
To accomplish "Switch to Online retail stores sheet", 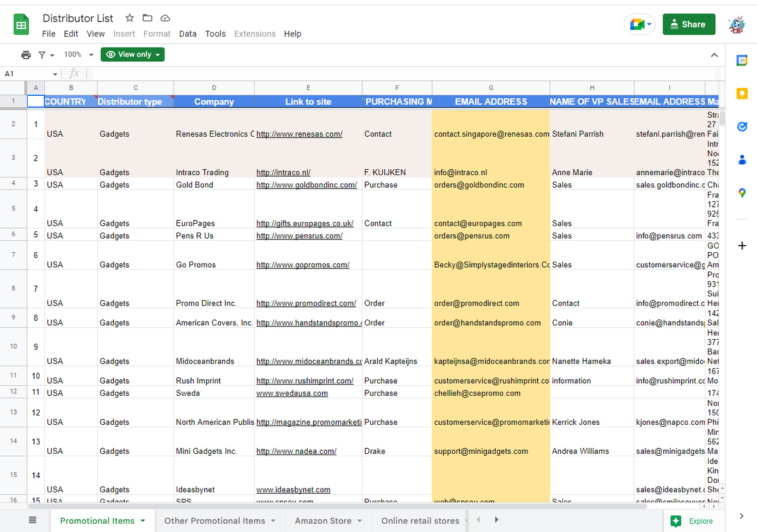I will pyautogui.click(x=420, y=521).
